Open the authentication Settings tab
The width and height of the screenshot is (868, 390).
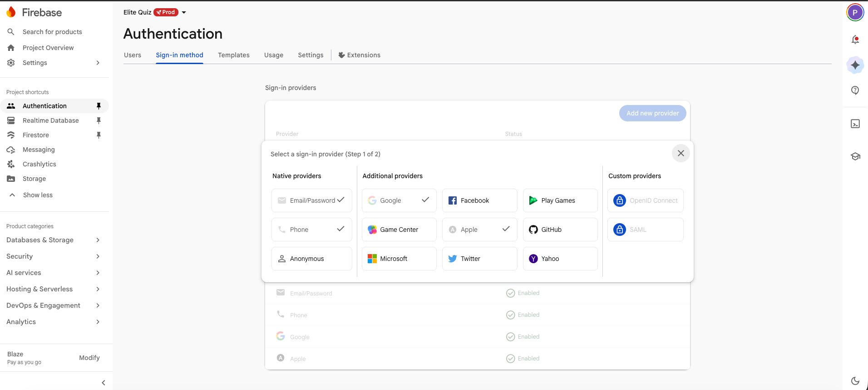tap(311, 55)
